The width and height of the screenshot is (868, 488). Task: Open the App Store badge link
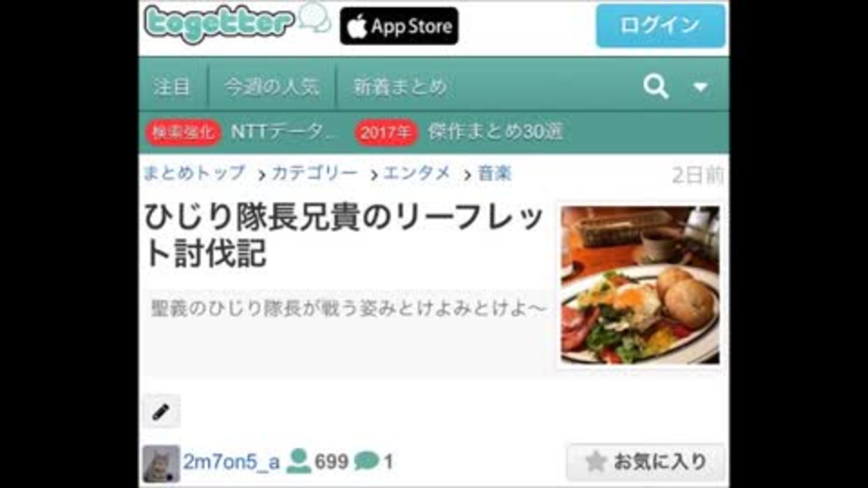[399, 26]
